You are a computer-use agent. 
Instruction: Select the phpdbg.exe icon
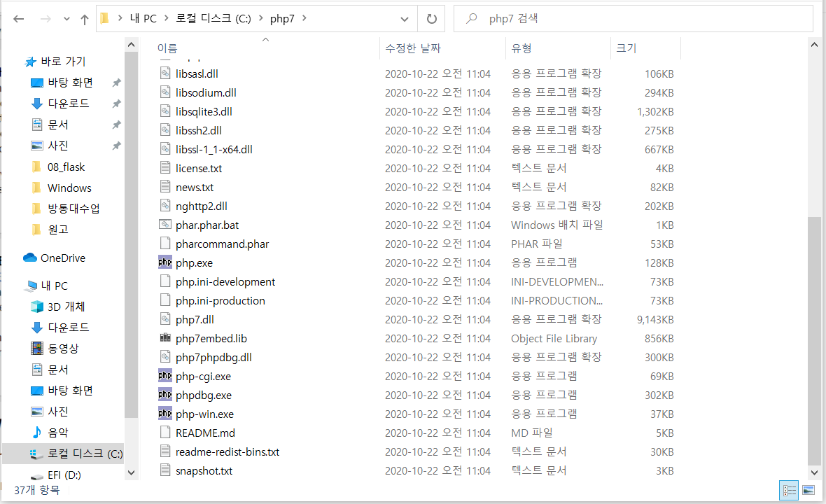pyautogui.click(x=165, y=395)
